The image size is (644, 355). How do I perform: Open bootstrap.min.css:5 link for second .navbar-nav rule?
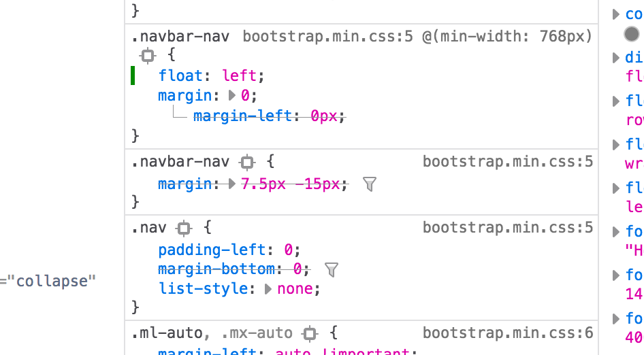507,162
